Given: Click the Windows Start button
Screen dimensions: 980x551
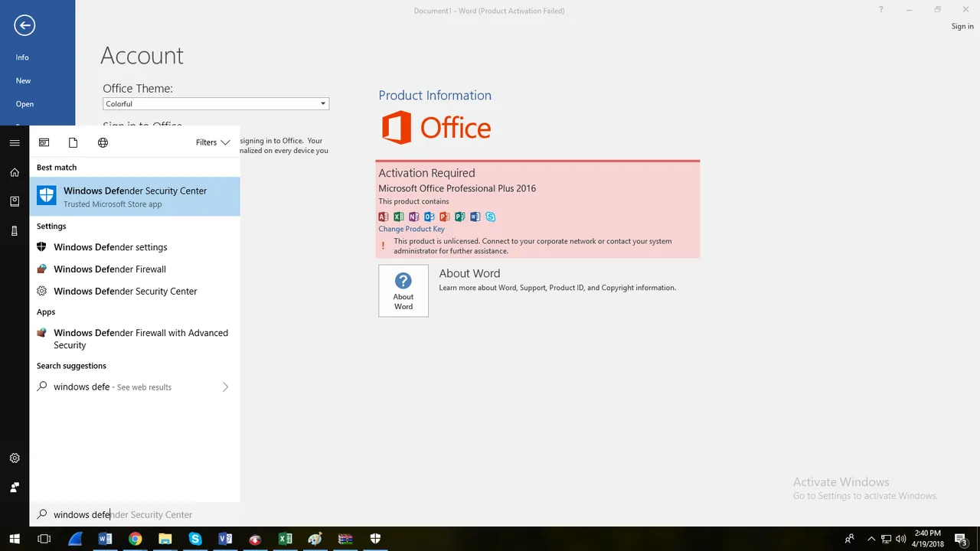Looking at the screenshot, I should click(x=14, y=539).
